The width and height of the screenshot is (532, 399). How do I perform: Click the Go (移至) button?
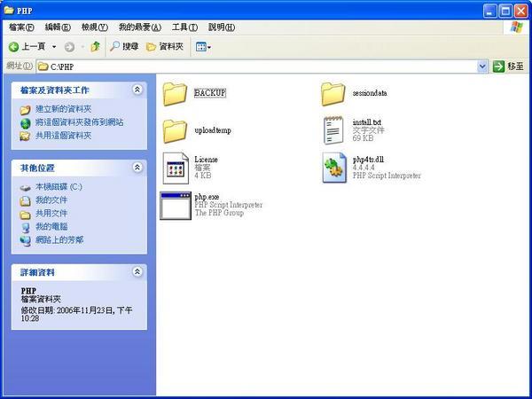tap(508, 66)
